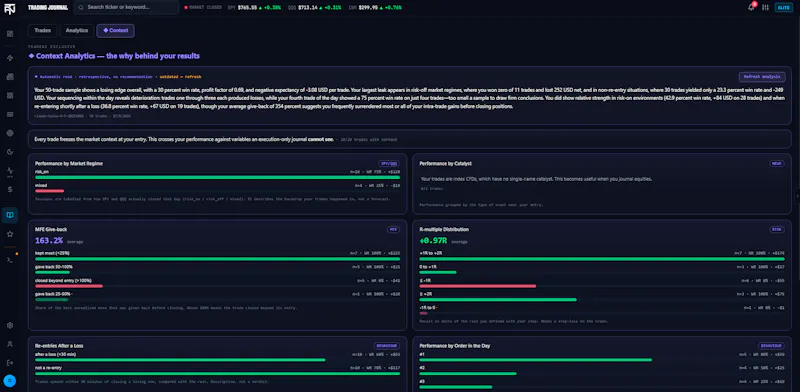Click the 'gave back 50-100%' row label
The height and width of the screenshot is (392, 800).
coord(54,266)
